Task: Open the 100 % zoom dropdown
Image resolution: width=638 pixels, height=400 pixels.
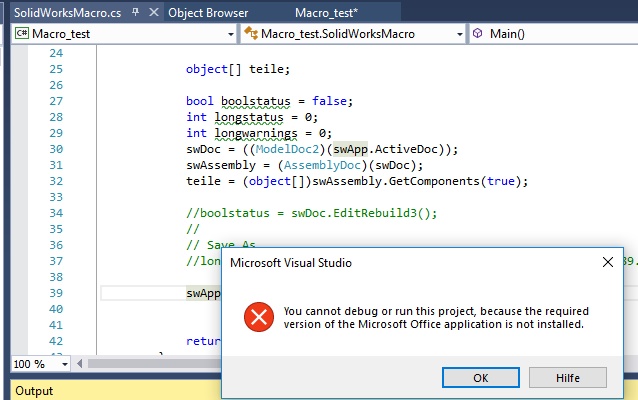Action: pyautogui.click(x=65, y=364)
